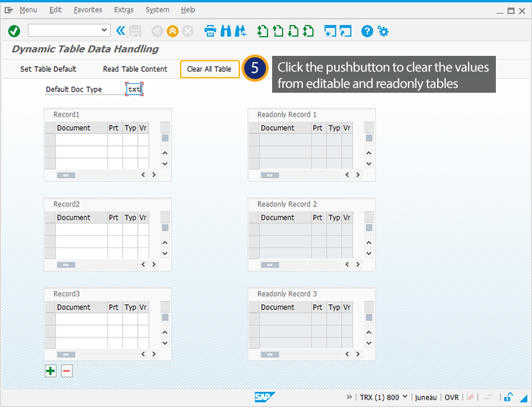The width and height of the screenshot is (532, 407).
Task: Click scroll-right arrow of Readonly Record 2
Action: [x=357, y=265]
